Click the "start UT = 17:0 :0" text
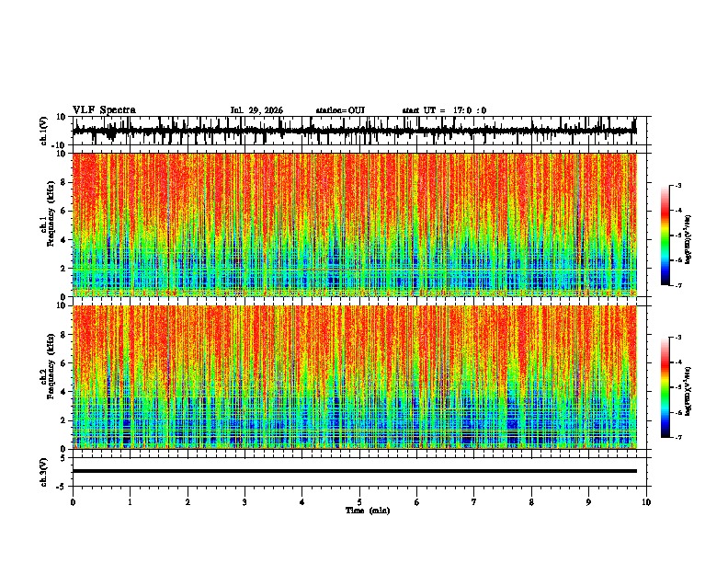Viewport: 728px width, 563px height. coord(444,110)
